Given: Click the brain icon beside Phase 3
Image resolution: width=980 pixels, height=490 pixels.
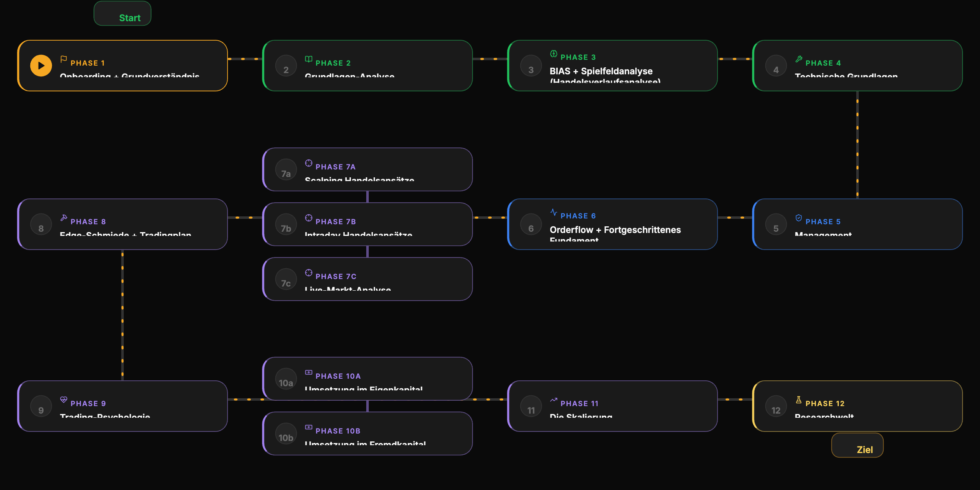Looking at the screenshot, I should coord(554,54).
